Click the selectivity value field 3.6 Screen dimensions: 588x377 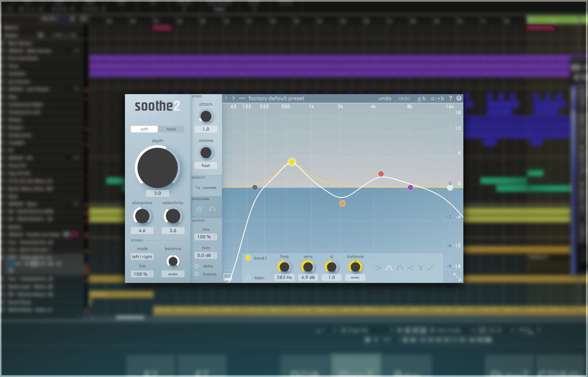173,230
